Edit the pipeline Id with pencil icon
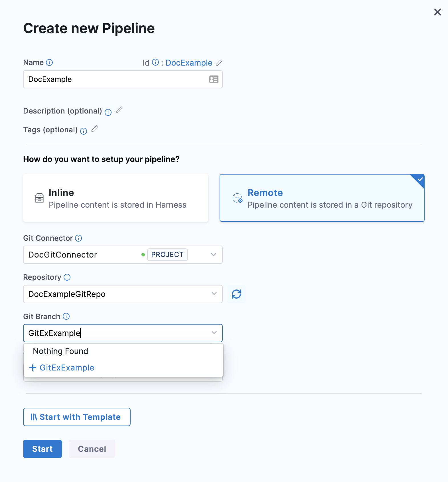Screen dimensions: 448x482 tap(219, 63)
